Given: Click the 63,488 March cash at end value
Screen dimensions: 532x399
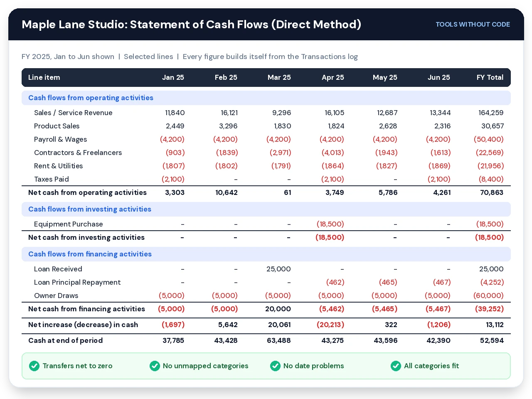Looking at the screenshot, I should coord(278,340).
